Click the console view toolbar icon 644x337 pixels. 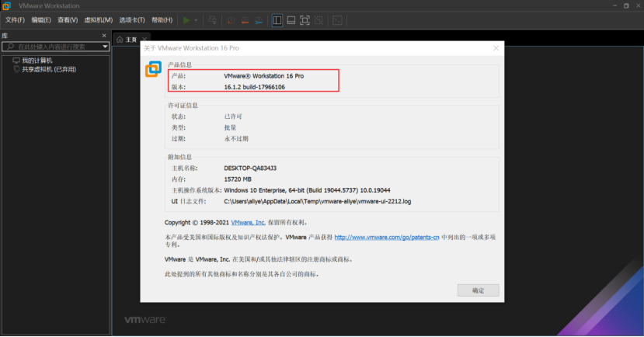point(337,20)
